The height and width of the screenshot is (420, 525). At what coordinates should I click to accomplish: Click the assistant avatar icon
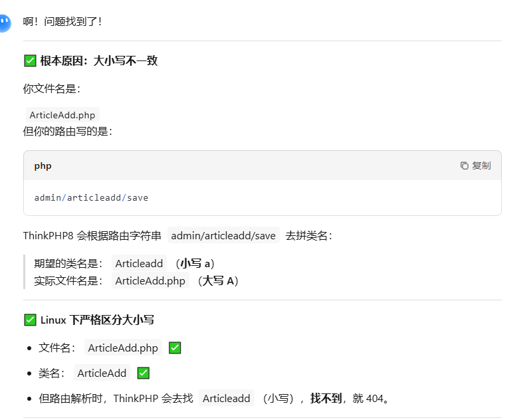(x=4, y=24)
